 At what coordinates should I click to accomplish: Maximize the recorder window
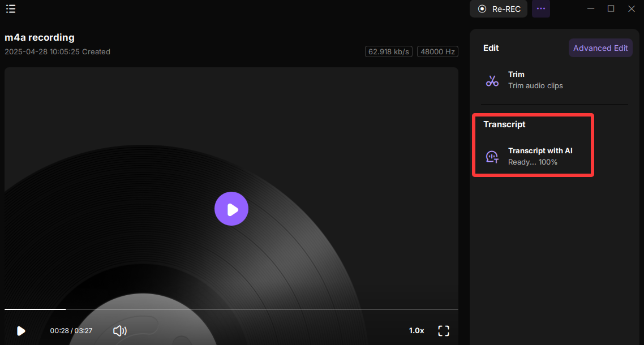611,8
